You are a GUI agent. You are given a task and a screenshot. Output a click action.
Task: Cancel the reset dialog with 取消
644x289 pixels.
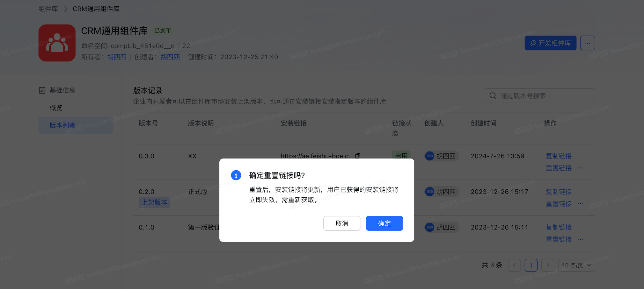point(342,223)
